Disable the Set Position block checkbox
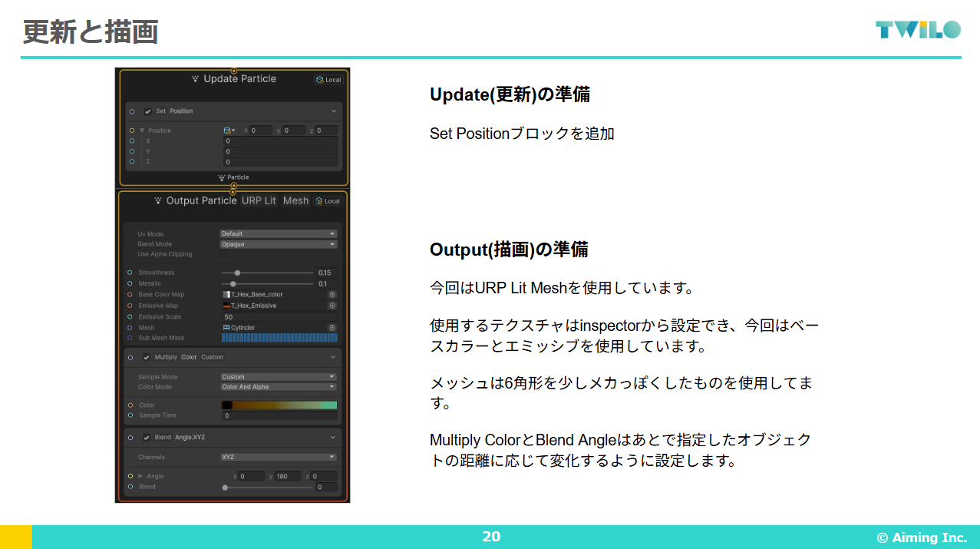Screen dimensions: 980x549 (147, 111)
